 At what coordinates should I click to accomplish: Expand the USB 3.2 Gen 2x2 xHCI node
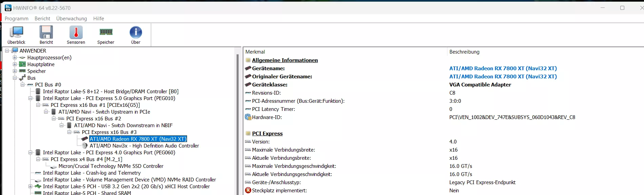30,186
